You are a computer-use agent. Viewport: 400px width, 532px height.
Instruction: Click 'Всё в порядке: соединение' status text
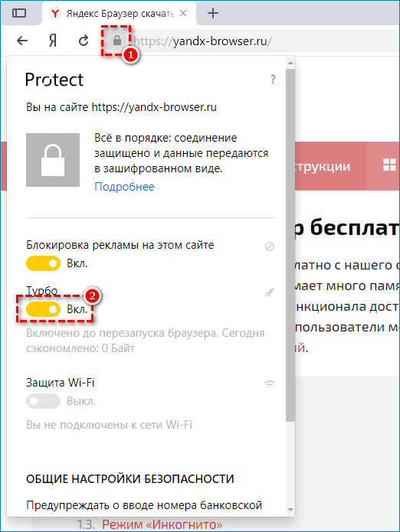pos(166,138)
